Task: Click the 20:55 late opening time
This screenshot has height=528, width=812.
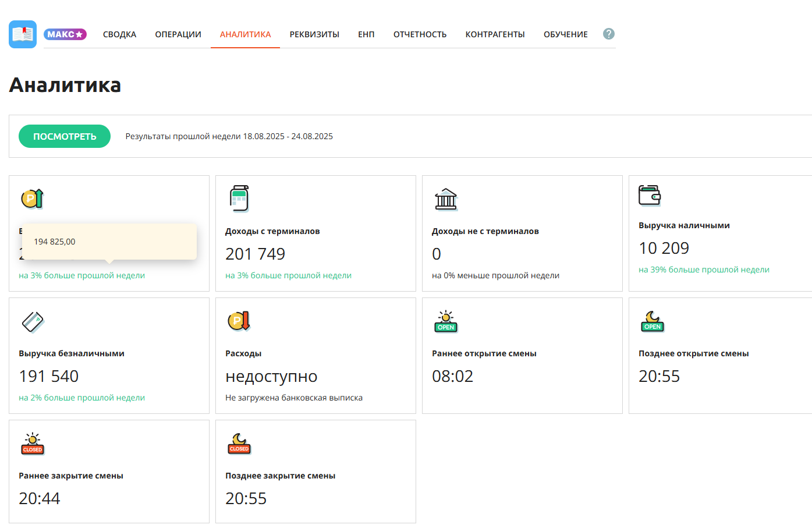Action: pos(659,376)
